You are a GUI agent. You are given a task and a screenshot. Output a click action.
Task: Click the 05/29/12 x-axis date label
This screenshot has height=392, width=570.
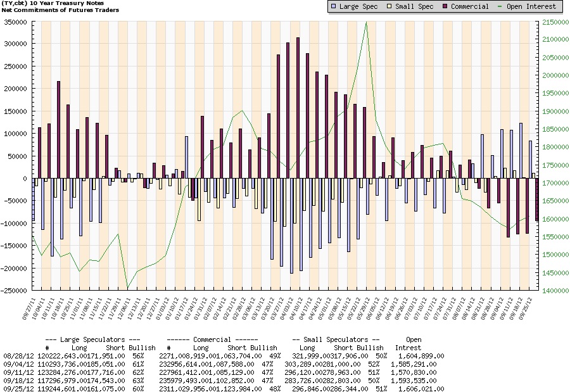pyautogui.click(x=364, y=309)
